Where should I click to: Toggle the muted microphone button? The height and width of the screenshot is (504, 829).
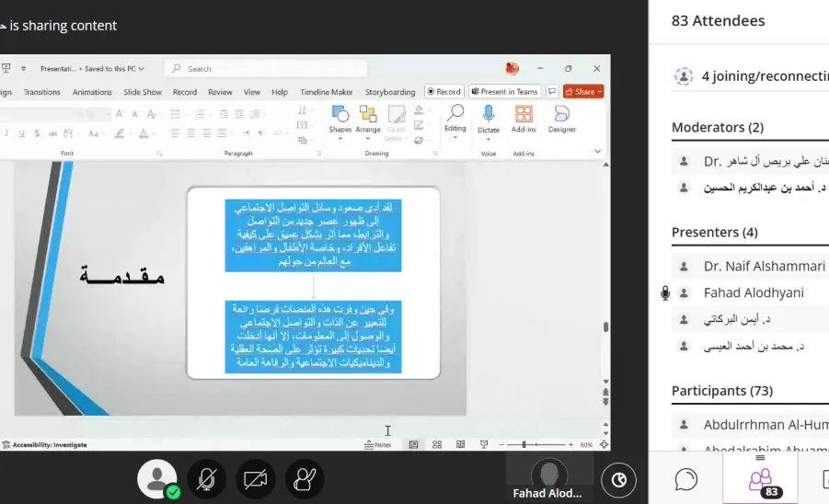click(x=207, y=479)
